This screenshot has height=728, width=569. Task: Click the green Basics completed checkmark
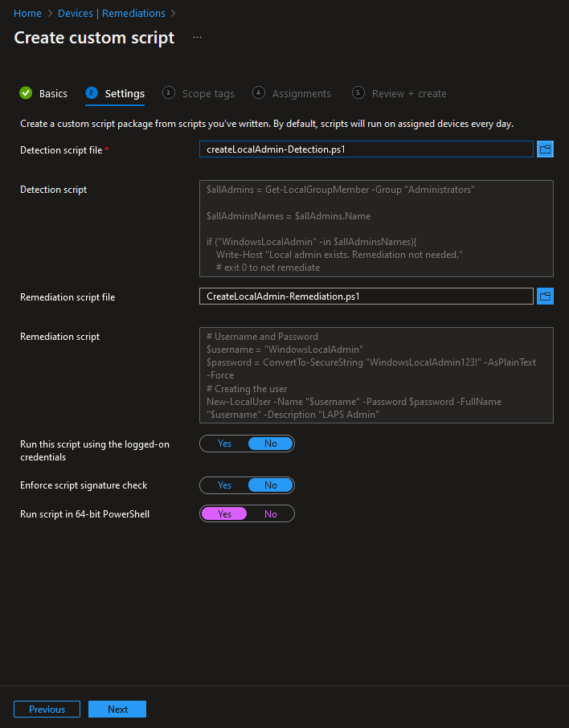(26, 93)
